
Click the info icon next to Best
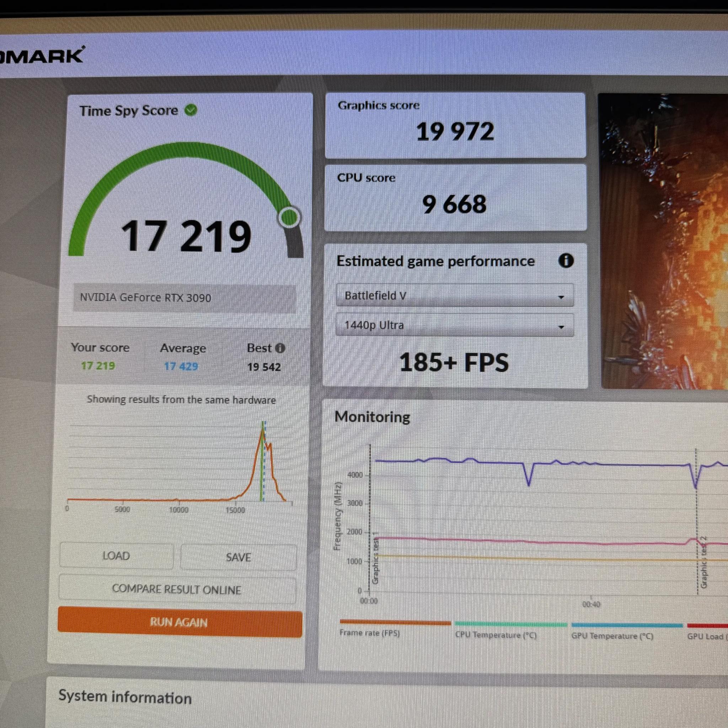[280, 348]
